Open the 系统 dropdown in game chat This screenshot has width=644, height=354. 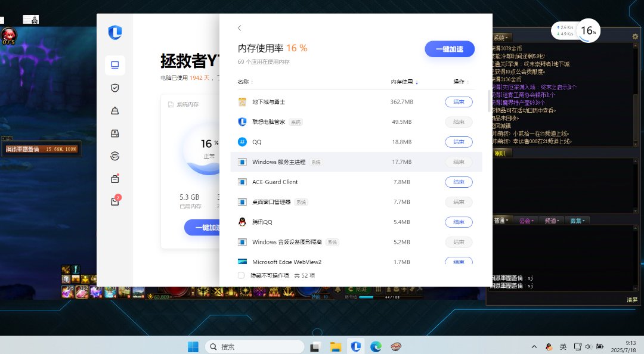501,38
